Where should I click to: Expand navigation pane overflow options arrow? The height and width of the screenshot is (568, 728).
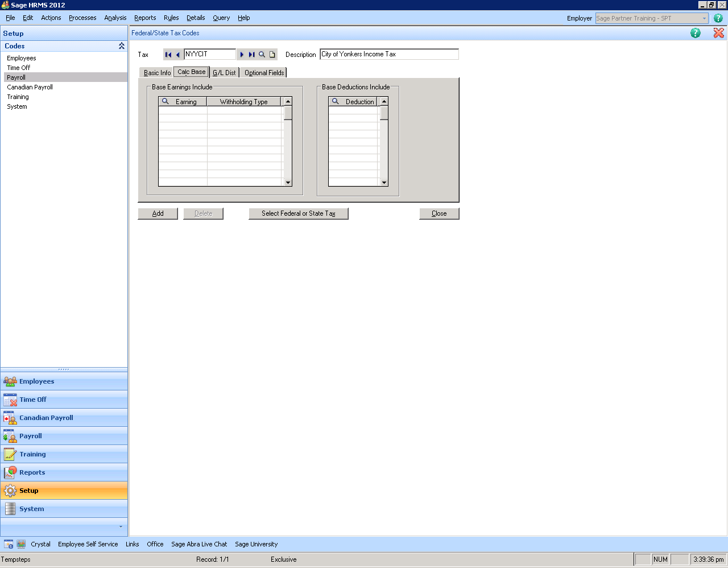(121, 526)
